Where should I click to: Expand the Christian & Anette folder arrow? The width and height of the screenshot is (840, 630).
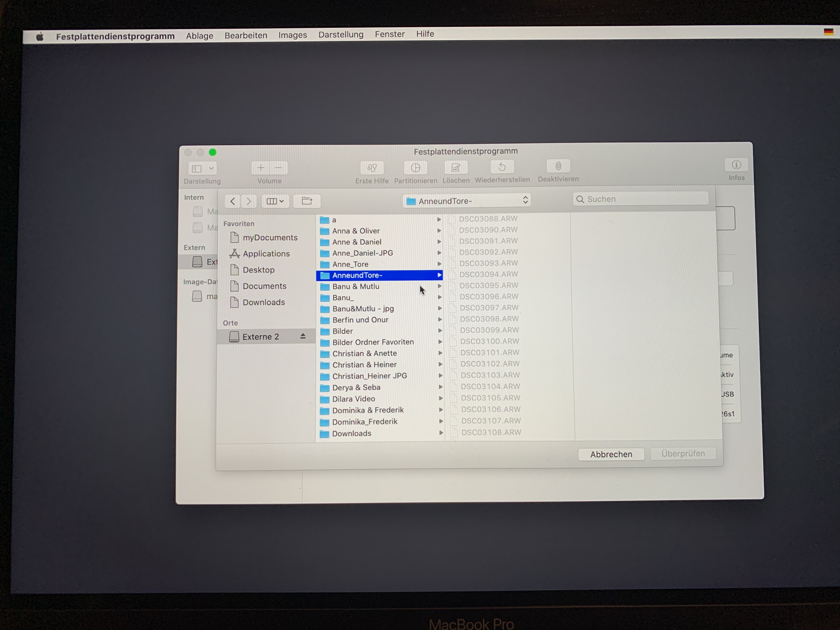pyautogui.click(x=440, y=353)
